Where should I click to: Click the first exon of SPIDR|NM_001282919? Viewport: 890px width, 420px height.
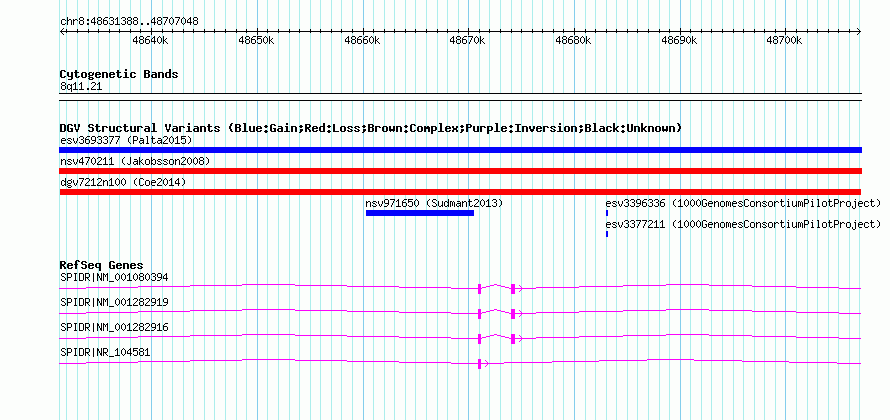[480, 313]
